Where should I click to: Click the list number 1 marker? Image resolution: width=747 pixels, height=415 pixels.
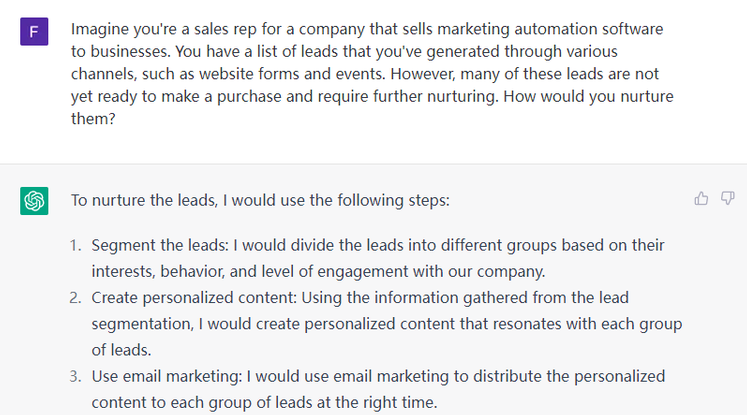coord(77,245)
